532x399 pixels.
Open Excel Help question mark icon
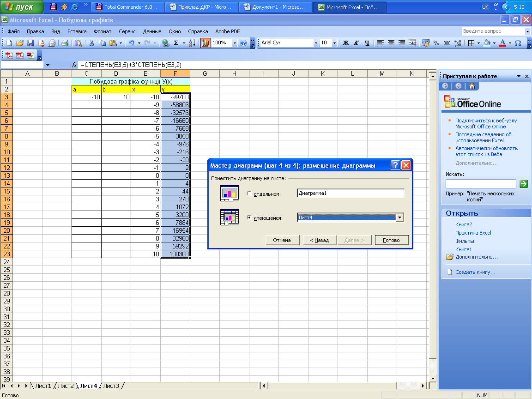coord(243,43)
